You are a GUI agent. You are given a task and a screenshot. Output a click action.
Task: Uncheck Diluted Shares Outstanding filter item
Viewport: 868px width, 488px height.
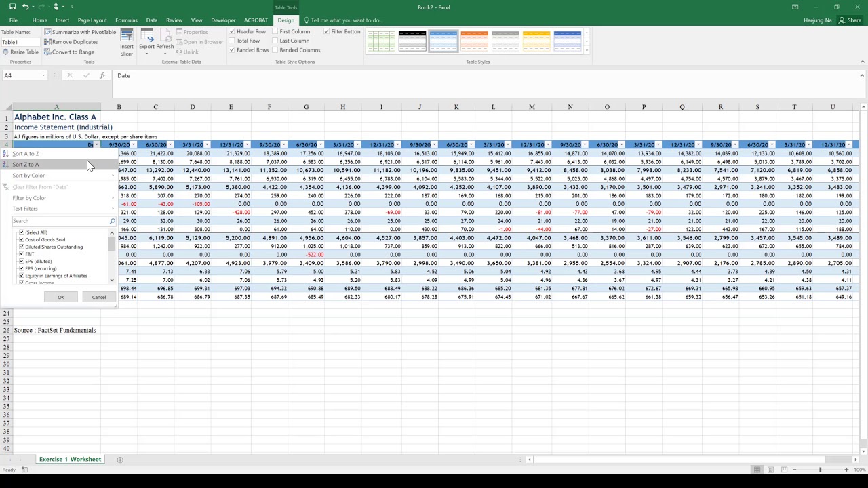click(22, 247)
